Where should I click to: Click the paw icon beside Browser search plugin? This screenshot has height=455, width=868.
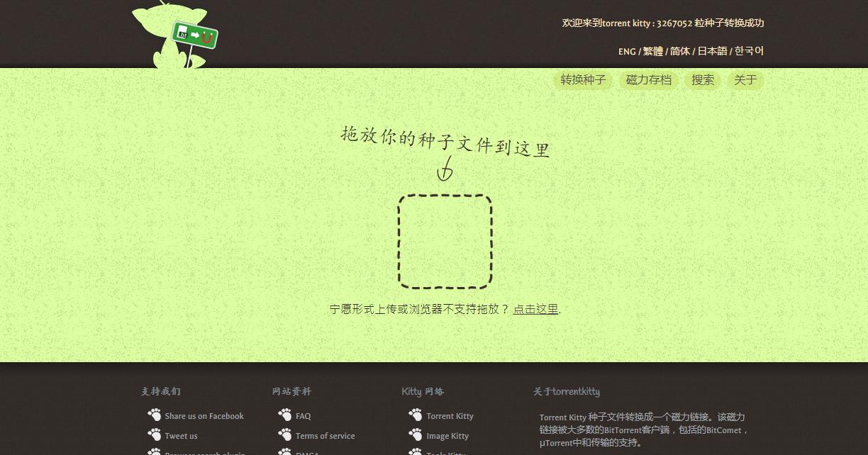coord(155,452)
